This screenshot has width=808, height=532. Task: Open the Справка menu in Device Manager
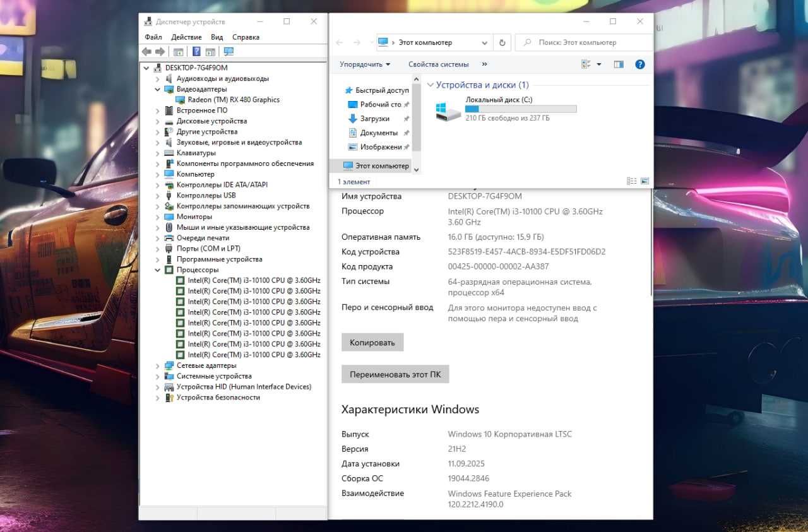click(x=246, y=37)
